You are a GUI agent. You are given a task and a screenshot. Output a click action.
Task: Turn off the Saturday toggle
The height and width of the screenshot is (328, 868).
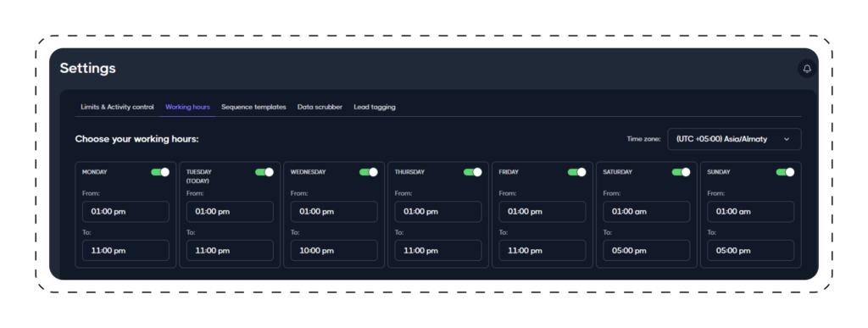681,172
